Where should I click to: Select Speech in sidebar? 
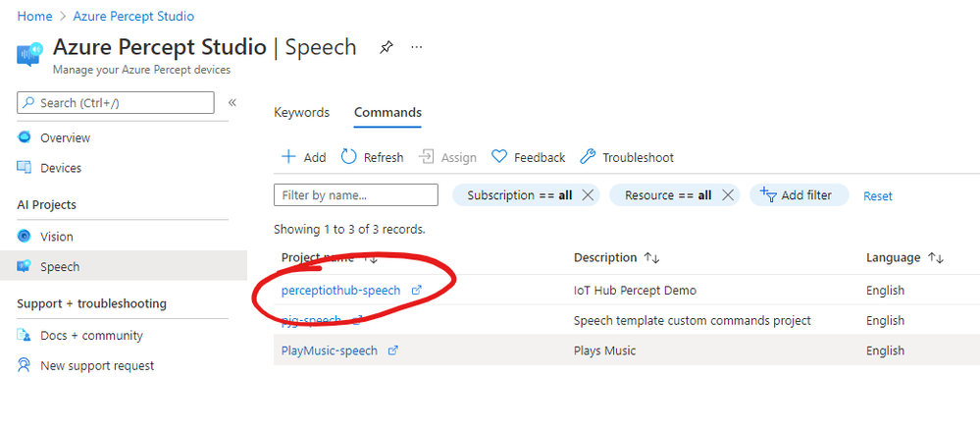tap(60, 266)
